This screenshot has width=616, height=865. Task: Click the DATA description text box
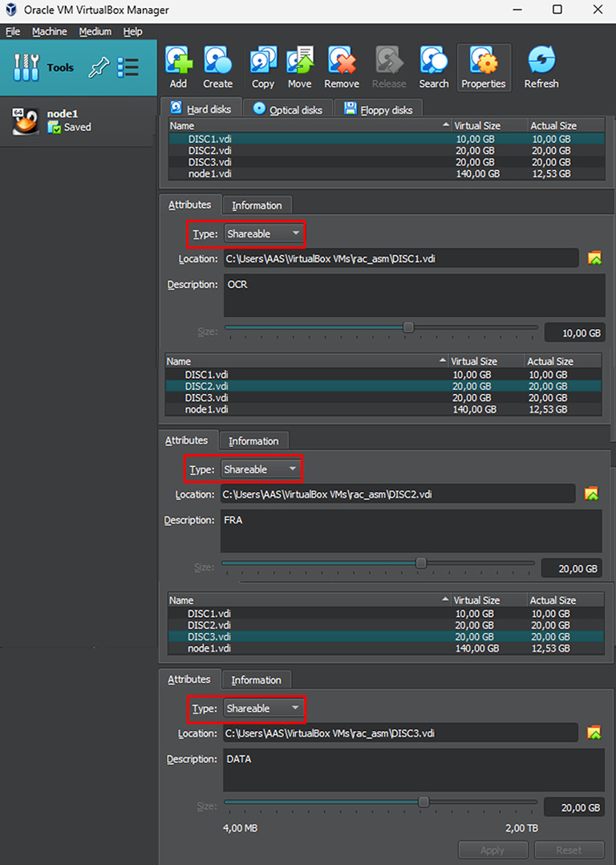[x=414, y=770]
